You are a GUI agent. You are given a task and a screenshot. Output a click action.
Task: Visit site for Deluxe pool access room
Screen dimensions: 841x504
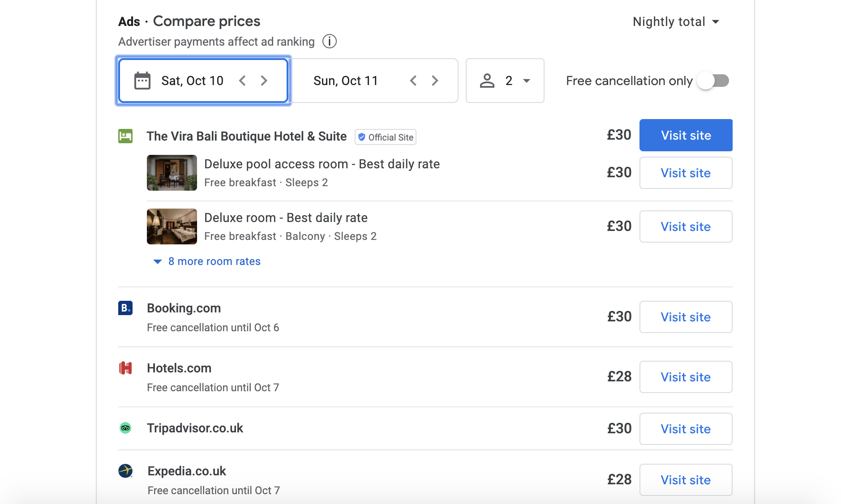coord(686,173)
